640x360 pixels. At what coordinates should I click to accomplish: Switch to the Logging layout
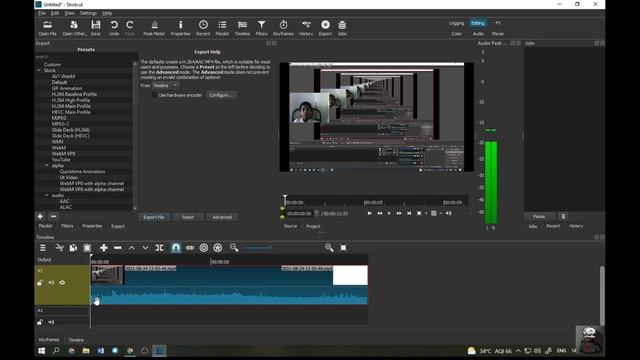coord(456,23)
